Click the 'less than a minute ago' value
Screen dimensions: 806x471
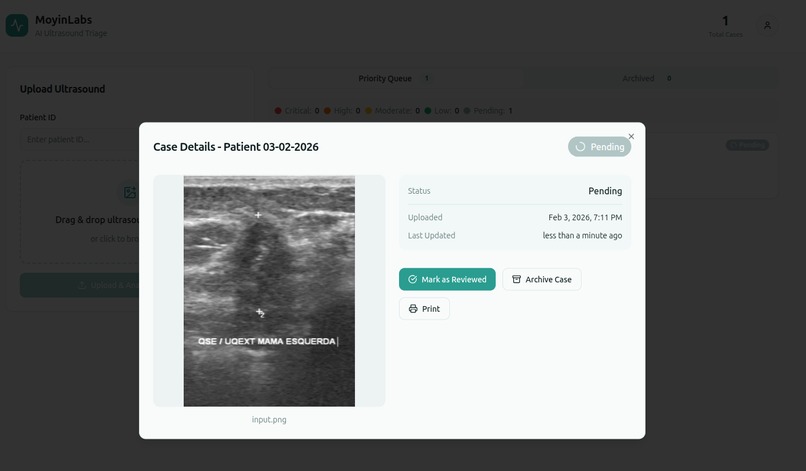point(582,236)
